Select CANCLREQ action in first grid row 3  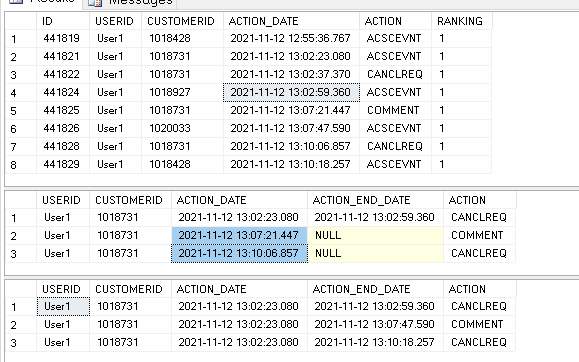point(395,74)
